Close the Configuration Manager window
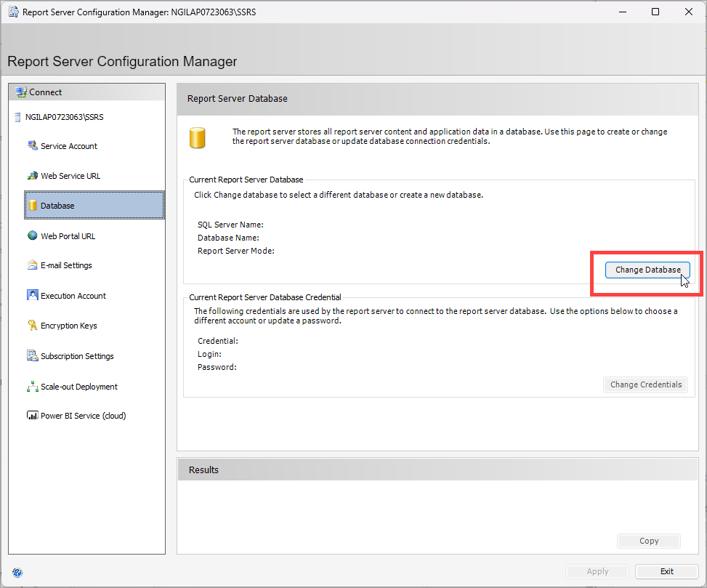The width and height of the screenshot is (707, 588). point(689,12)
